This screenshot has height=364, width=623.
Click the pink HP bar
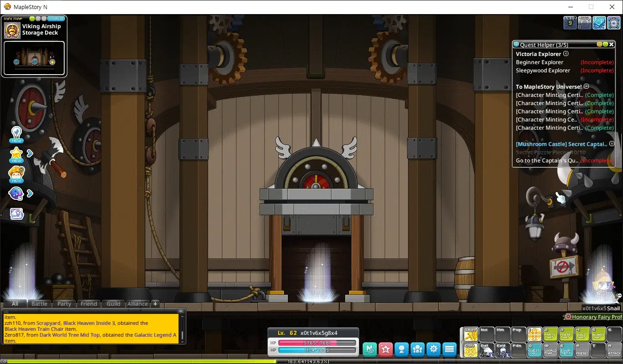317,343
